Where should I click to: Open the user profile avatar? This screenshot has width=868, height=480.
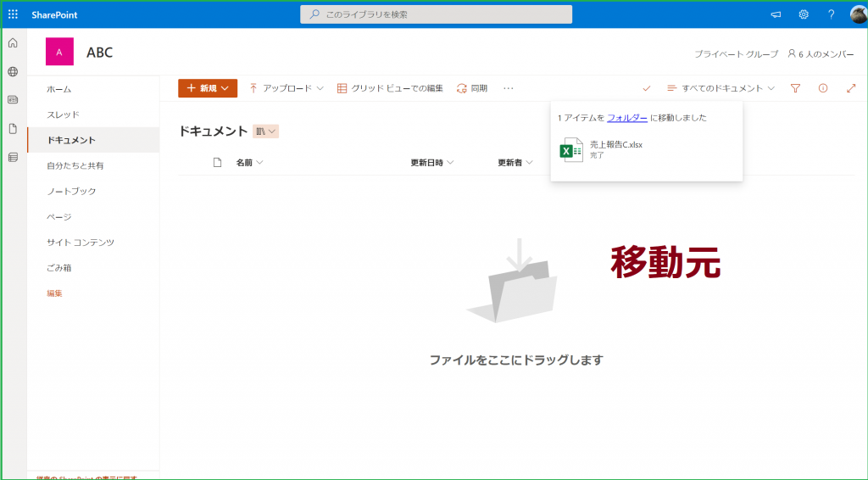(x=857, y=14)
